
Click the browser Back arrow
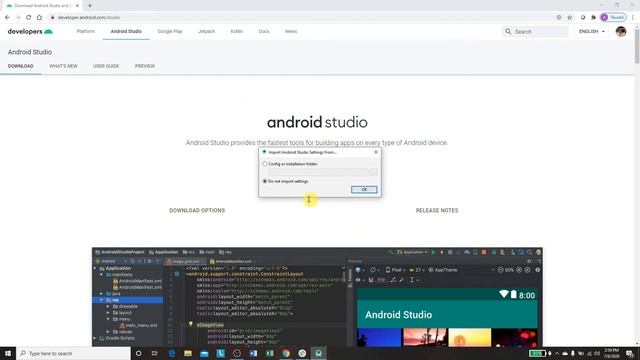tap(7, 18)
